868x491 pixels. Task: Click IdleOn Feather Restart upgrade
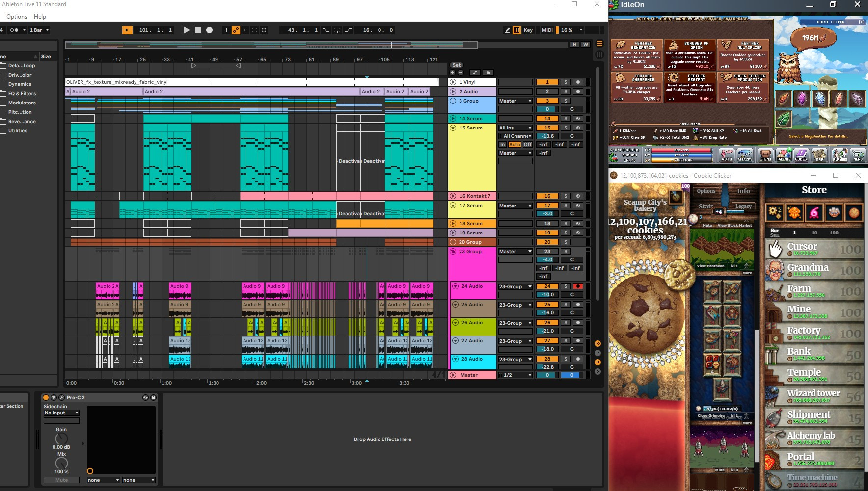click(x=689, y=87)
